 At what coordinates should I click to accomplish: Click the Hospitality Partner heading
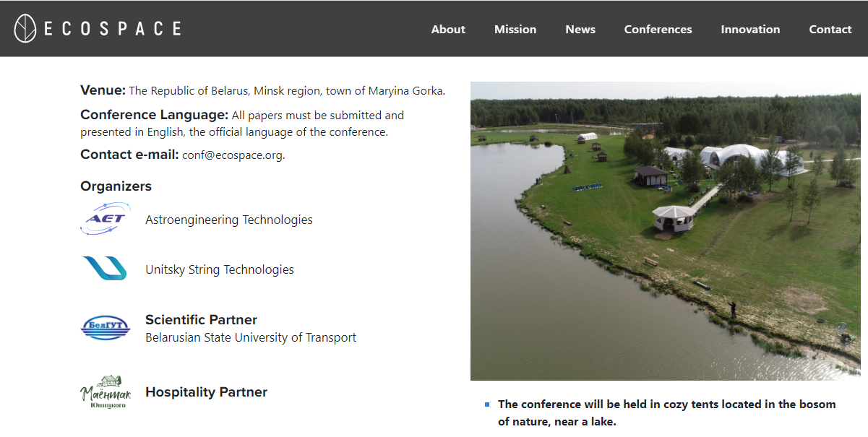tap(206, 392)
